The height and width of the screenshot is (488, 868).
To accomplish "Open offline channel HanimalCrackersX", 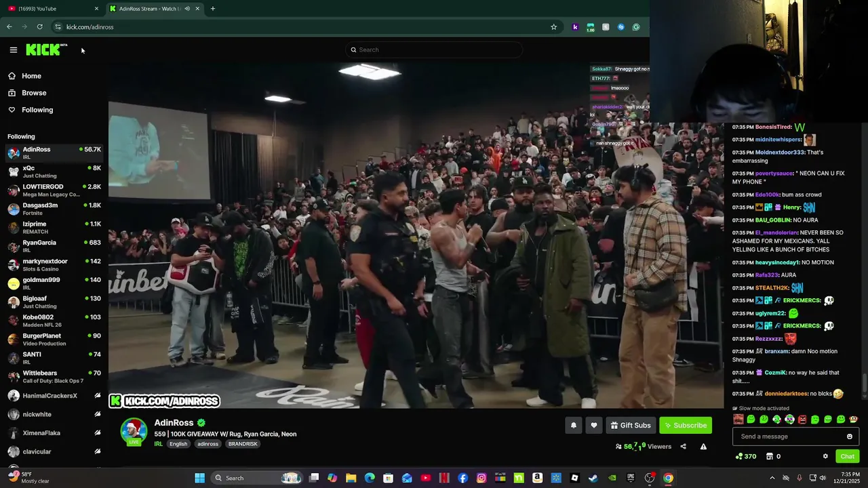I will pyautogui.click(x=54, y=396).
